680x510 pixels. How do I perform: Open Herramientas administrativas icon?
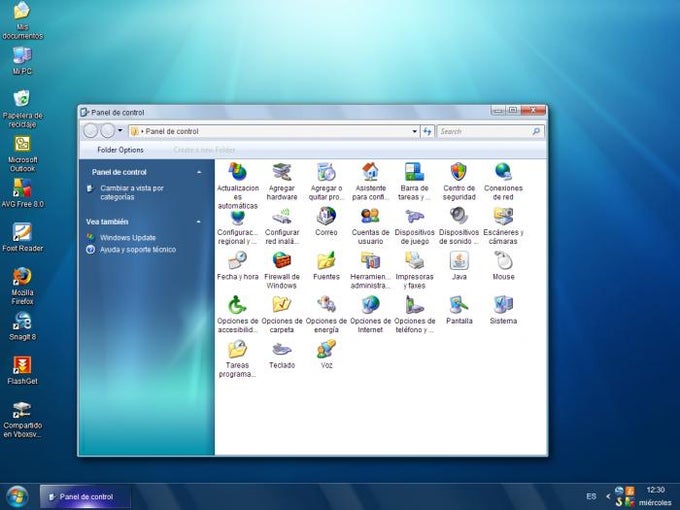pos(370,261)
